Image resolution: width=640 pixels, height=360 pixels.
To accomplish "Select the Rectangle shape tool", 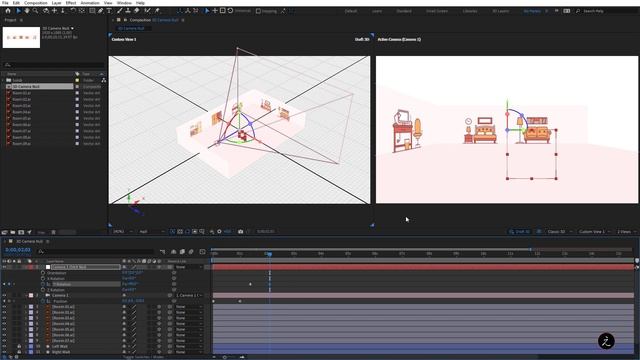I will (x=92, y=11).
